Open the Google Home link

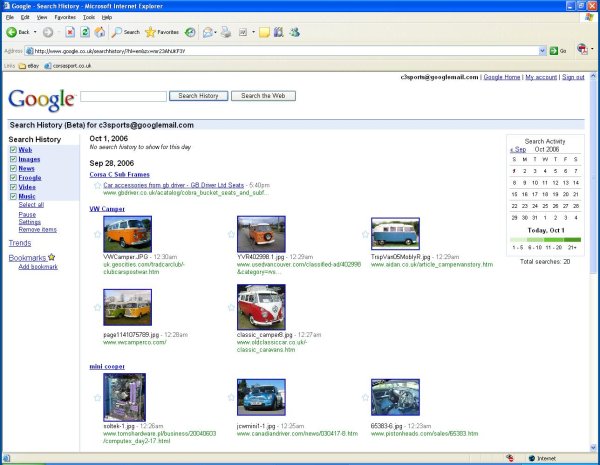tap(502, 77)
